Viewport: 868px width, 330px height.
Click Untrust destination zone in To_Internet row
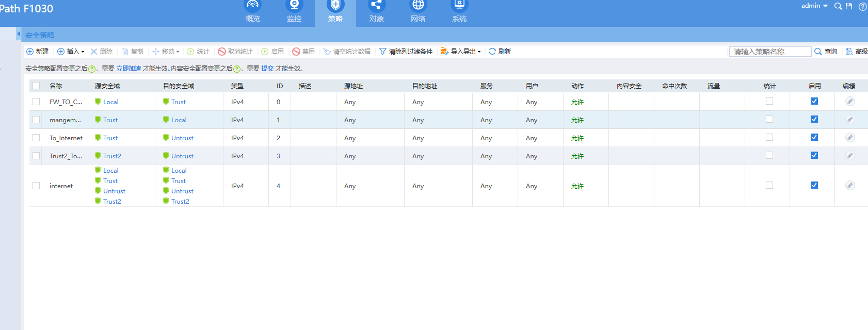182,138
